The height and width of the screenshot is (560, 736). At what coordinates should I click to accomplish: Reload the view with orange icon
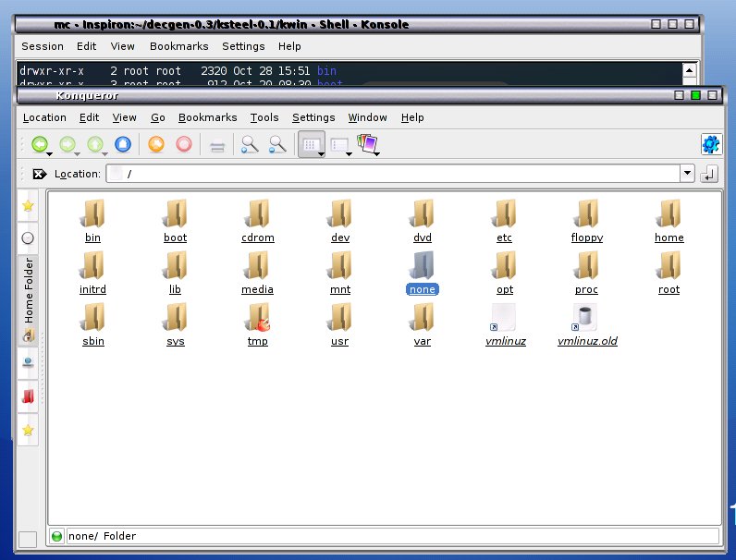click(x=156, y=144)
